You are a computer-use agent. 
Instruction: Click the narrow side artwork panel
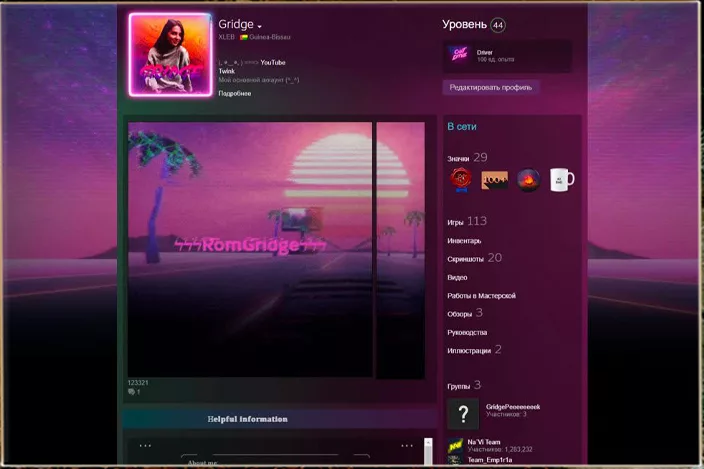point(400,250)
